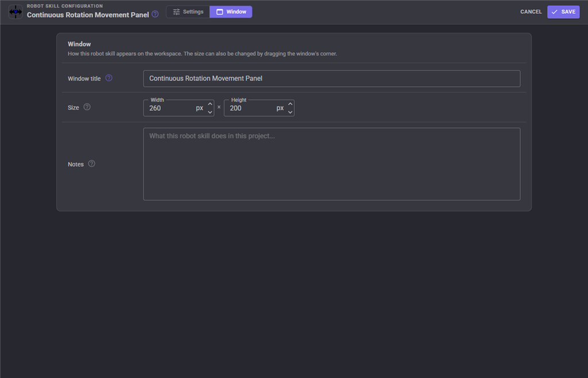Click the "Window" section heading
The height and width of the screenshot is (378, 588).
(79, 44)
